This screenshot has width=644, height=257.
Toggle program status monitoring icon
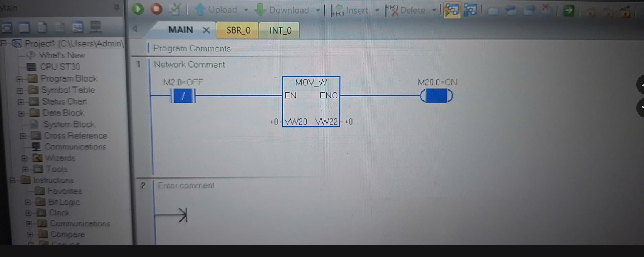(x=451, y=10)
